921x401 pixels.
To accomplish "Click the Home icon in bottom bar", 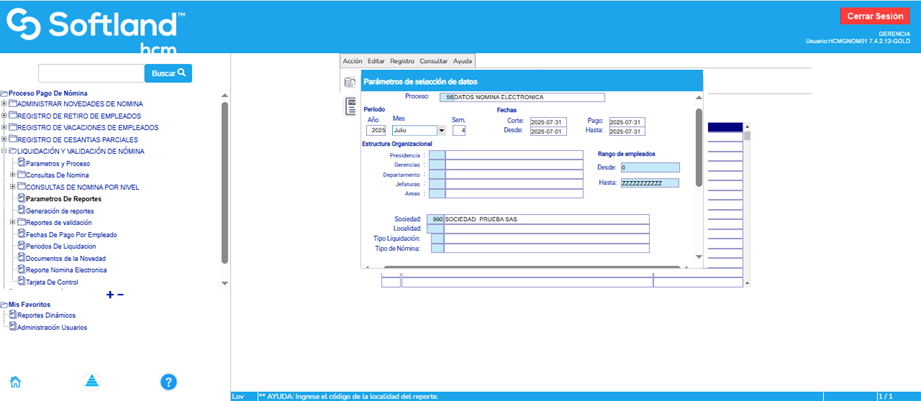I will pyautogui.click(x=15, y=381).
